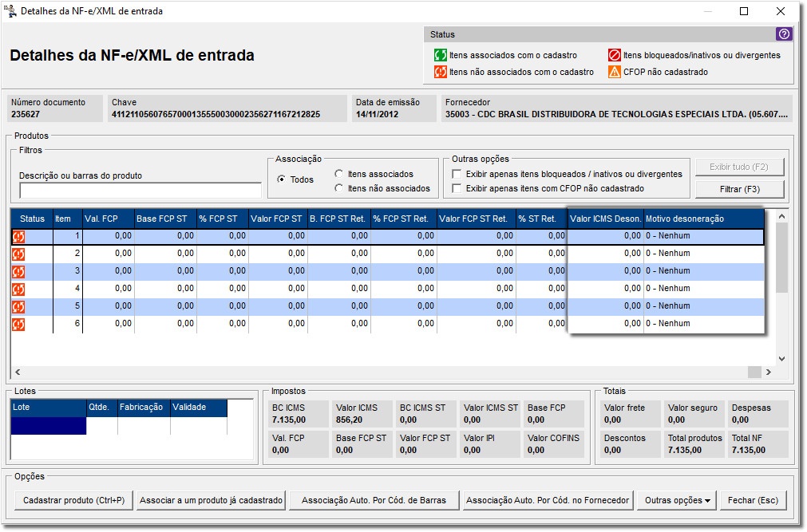The image size is (807, 532).
Task: Click the grid's vertical scroll down arrow
Action: [781, 359]
